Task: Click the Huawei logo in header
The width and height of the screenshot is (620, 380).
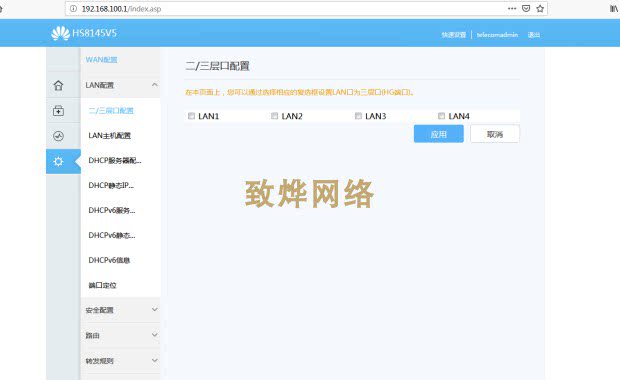Action: click(60, 33)
